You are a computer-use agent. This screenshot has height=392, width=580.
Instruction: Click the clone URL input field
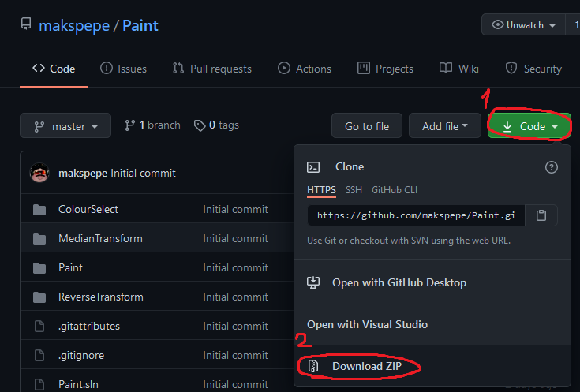(416, 215)
